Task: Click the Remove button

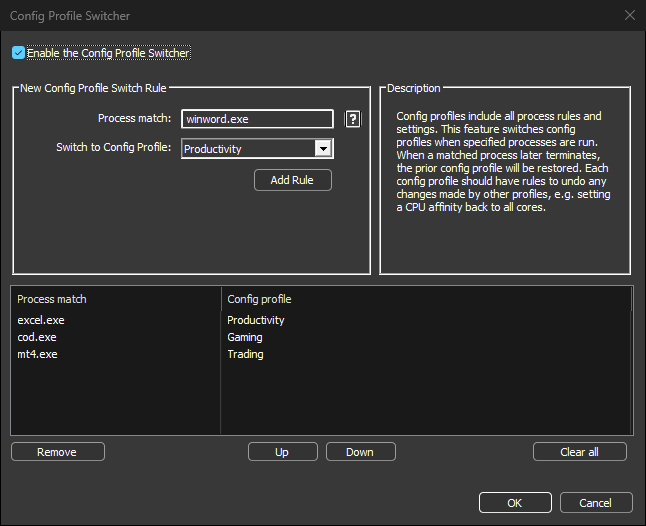Action: tap(58, 452)
